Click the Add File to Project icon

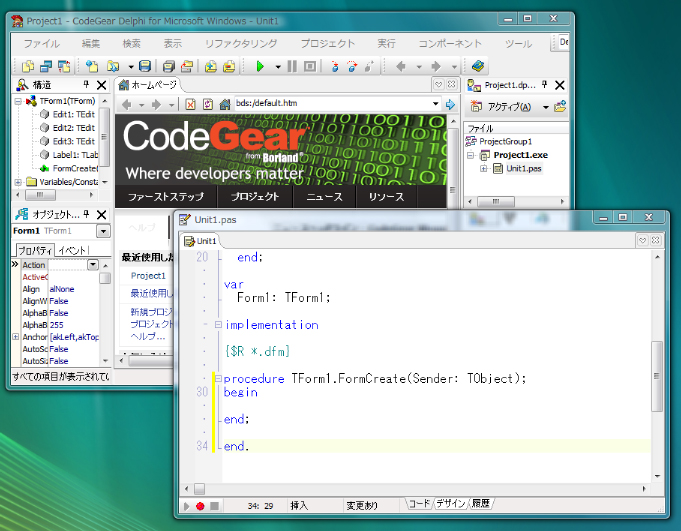click(211, 66)
